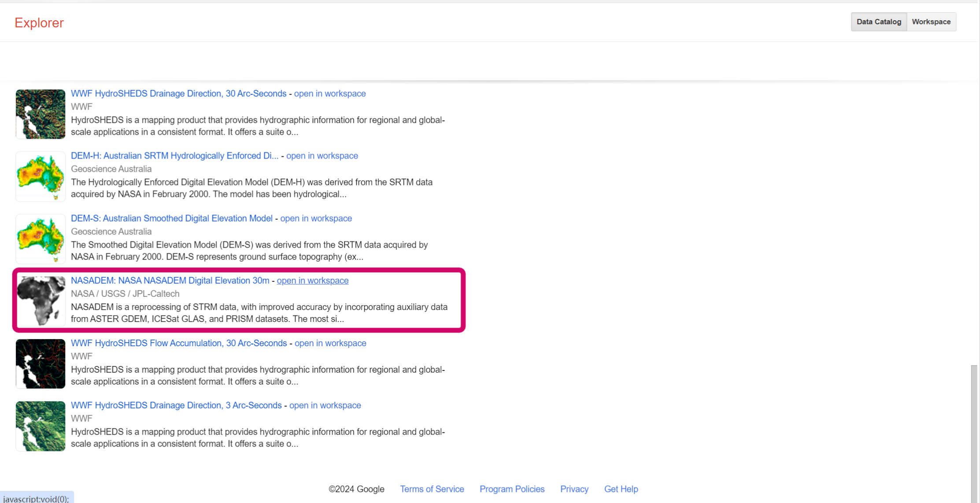The height and width of the screenshot is (503, 980).
Task: Click the DEM-S Australian smoothed elevation thumbnail
Action: pyautogui.click(x=41, y=239)
